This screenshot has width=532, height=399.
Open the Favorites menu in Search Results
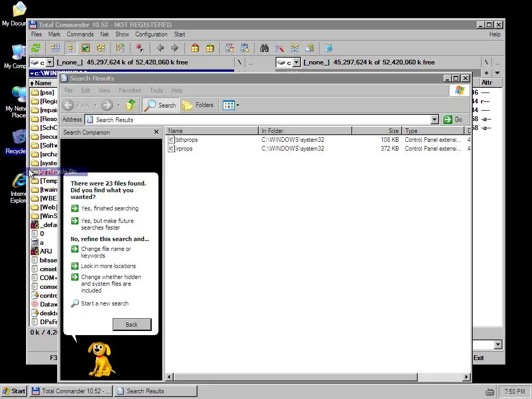tap(130, 90)
